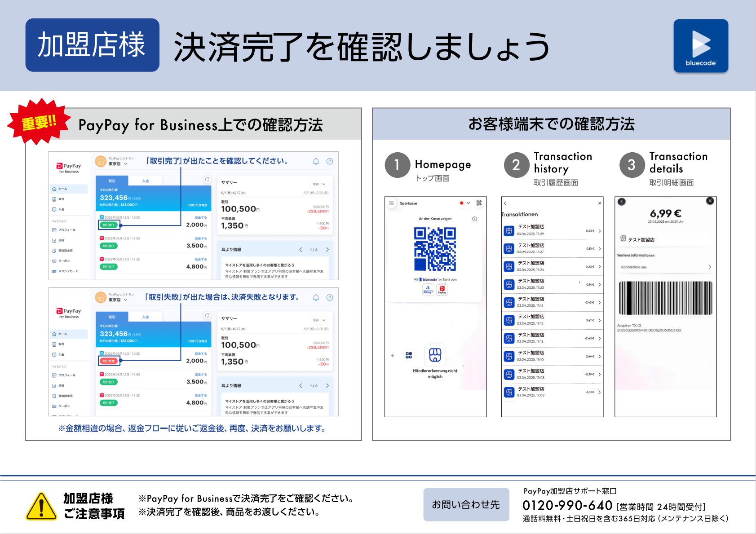Tap the QR code on the Sparkasse homepage

[x=435, y=249]
